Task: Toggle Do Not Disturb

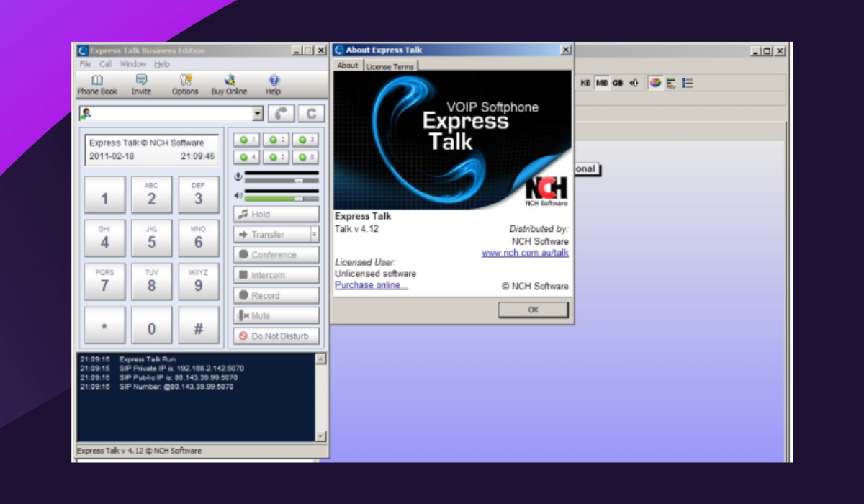Action: [x=276, y=336]
